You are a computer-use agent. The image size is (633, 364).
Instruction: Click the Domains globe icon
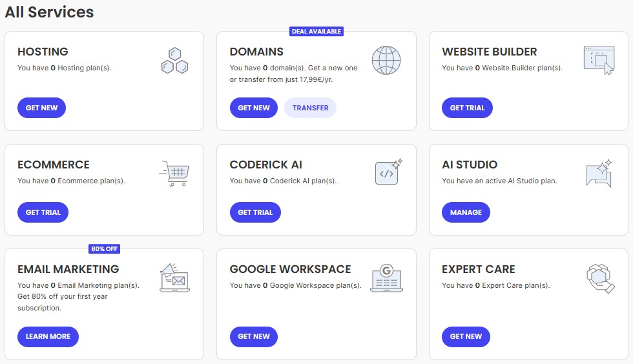click(386, 61)
